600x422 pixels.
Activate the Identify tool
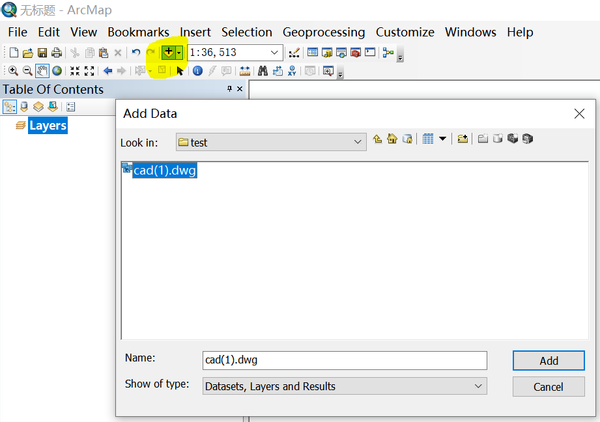click(197, 71)
